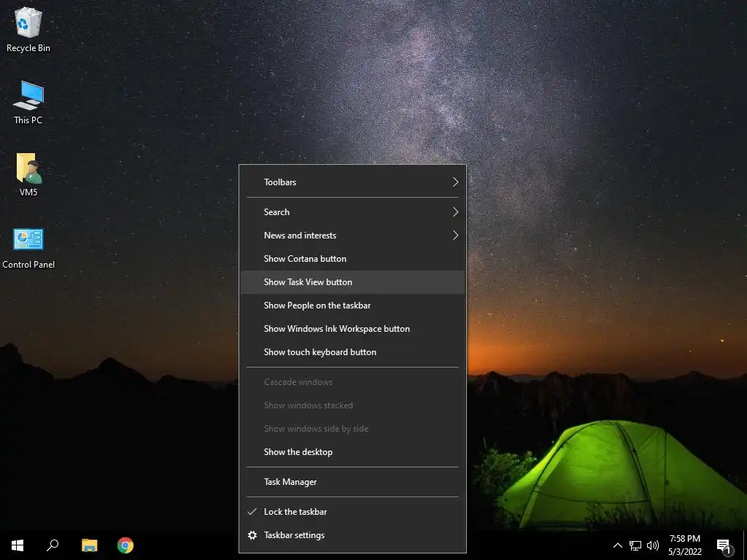Expand the Search submenu
747x560 pixels.
click(x=352, y=212)
